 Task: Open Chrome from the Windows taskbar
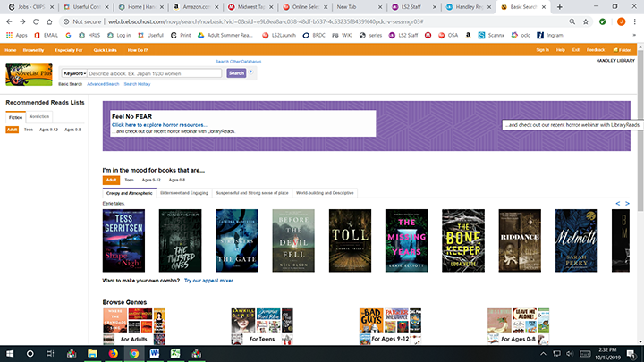133,353
